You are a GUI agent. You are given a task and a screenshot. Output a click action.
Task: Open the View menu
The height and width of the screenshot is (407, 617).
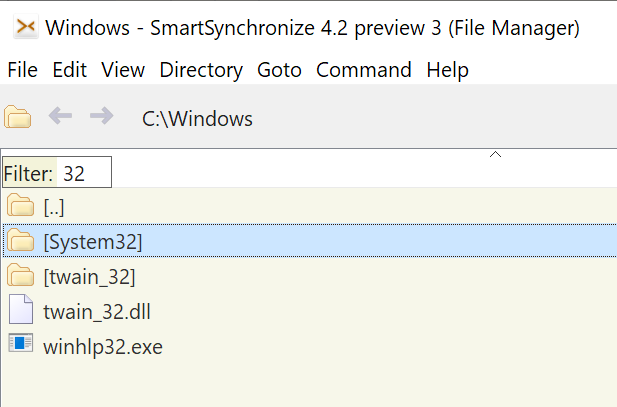pyautogui.click(x=123, y=70)
